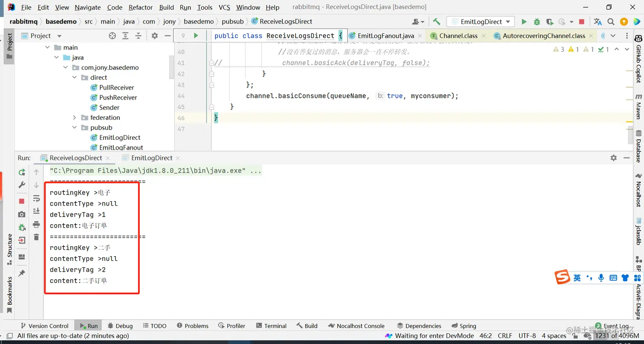Open Search Everywhere magnifier icon
This screenshot has width=644, height=344.
[x=611, y=22]
